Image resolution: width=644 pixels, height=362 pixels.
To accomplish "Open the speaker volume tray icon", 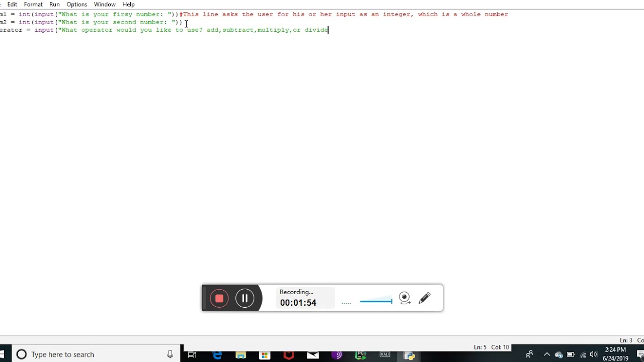I will click(594, 354).
